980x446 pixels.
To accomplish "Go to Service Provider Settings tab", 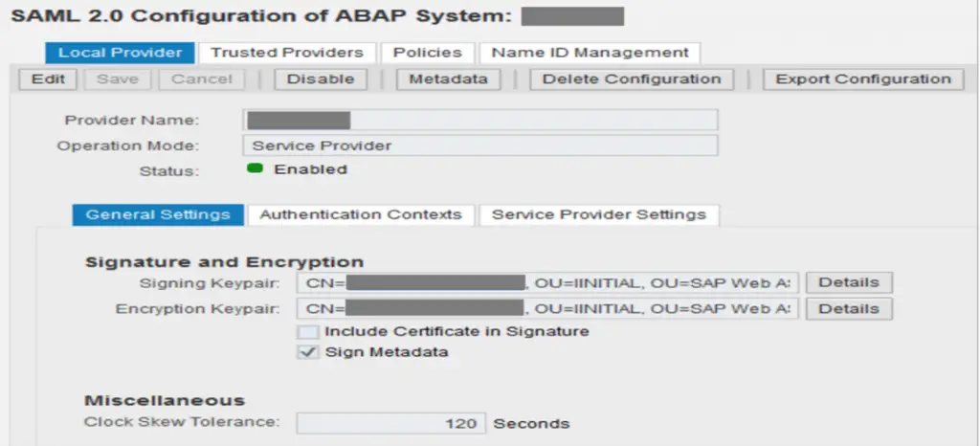I will pos(599,215).
